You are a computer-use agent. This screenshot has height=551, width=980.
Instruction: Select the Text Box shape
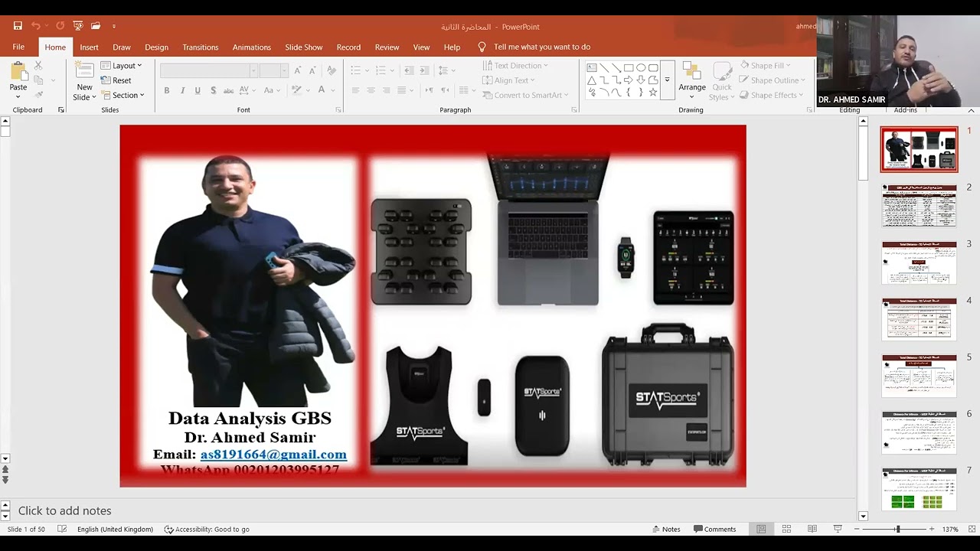coord(592,67)
